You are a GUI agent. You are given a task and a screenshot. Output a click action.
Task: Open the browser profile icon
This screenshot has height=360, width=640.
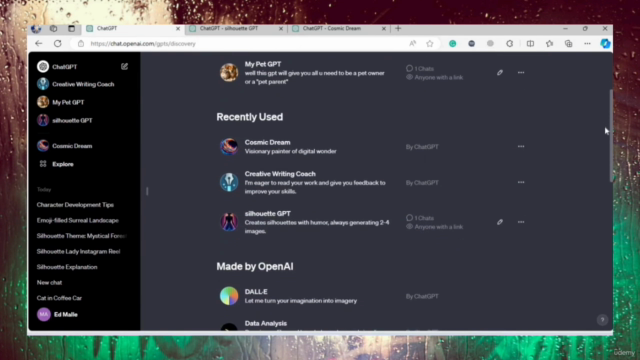tap(36, 29)
